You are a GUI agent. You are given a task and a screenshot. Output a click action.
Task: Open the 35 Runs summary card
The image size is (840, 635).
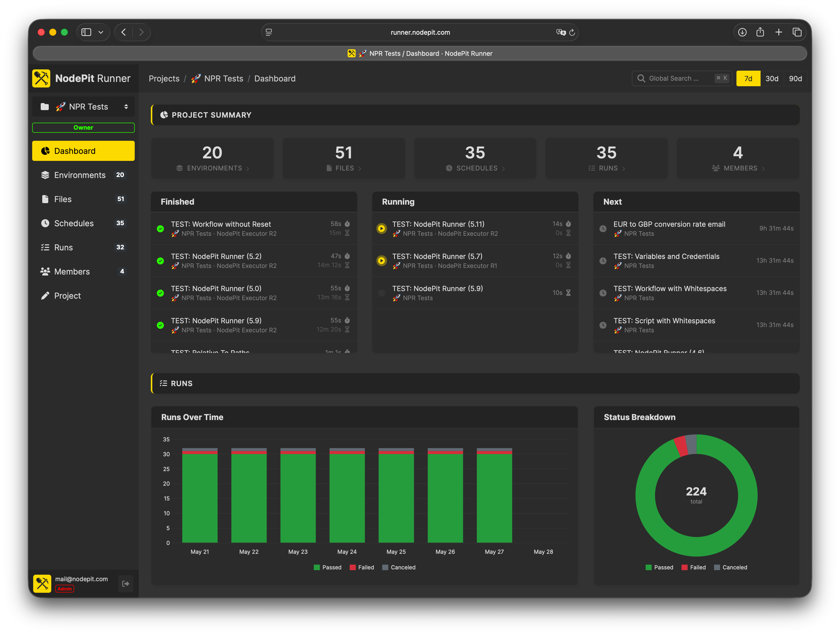coord(606,158)
